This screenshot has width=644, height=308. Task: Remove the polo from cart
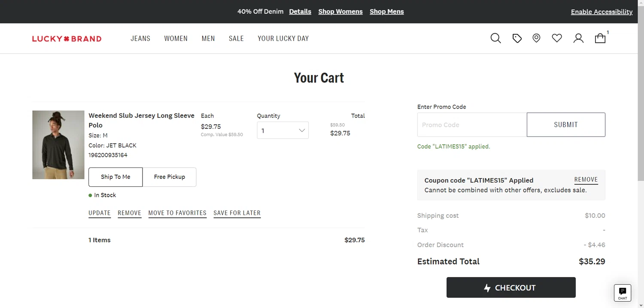point(130,213)
